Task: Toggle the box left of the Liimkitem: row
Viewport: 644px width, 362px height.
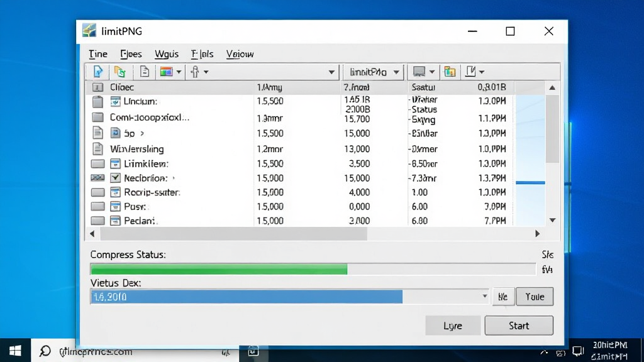Action: (97, 164)
